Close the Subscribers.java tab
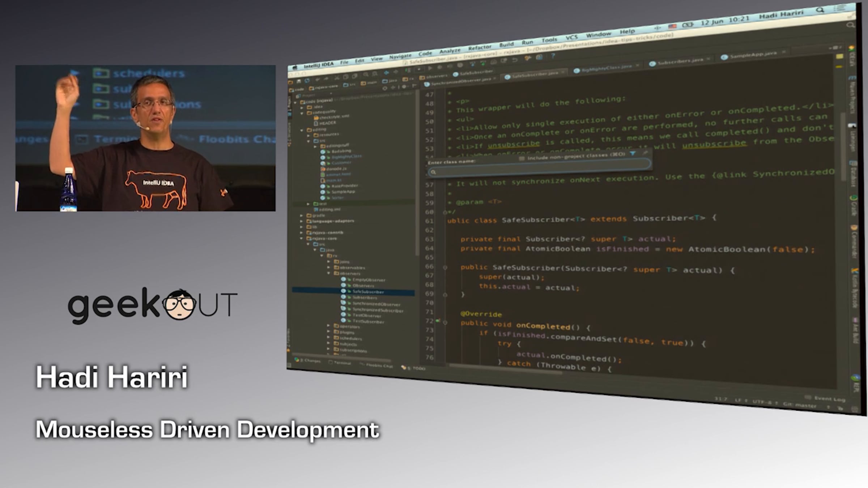 click(708, 59)
